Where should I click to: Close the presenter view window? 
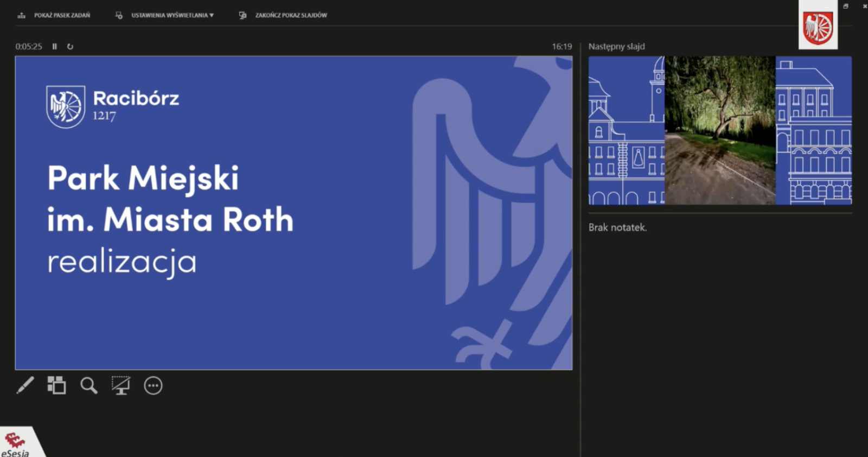(864, 6)
